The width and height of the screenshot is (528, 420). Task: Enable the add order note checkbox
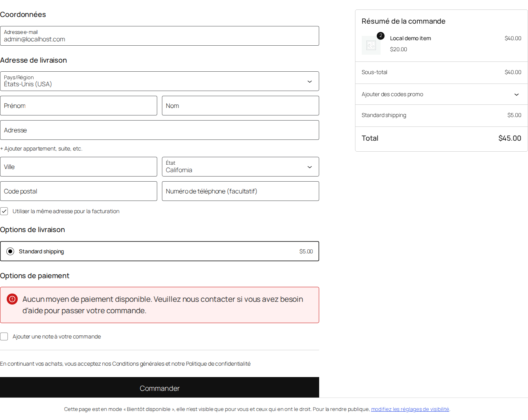tap(4, 336)
